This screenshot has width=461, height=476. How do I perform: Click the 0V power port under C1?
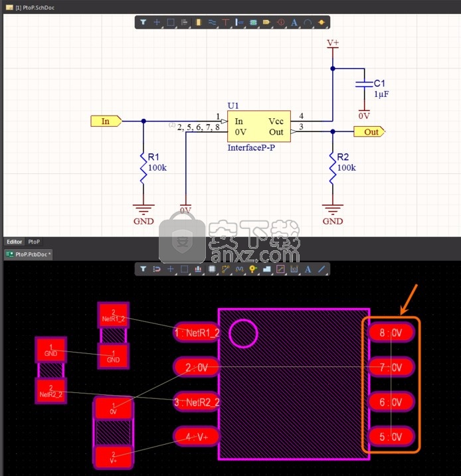click(x=364, y=114)
